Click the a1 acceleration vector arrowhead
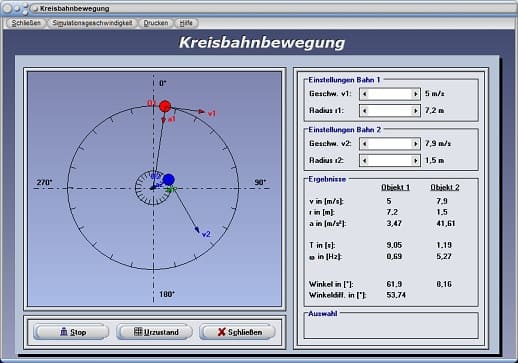 point(163,120)
